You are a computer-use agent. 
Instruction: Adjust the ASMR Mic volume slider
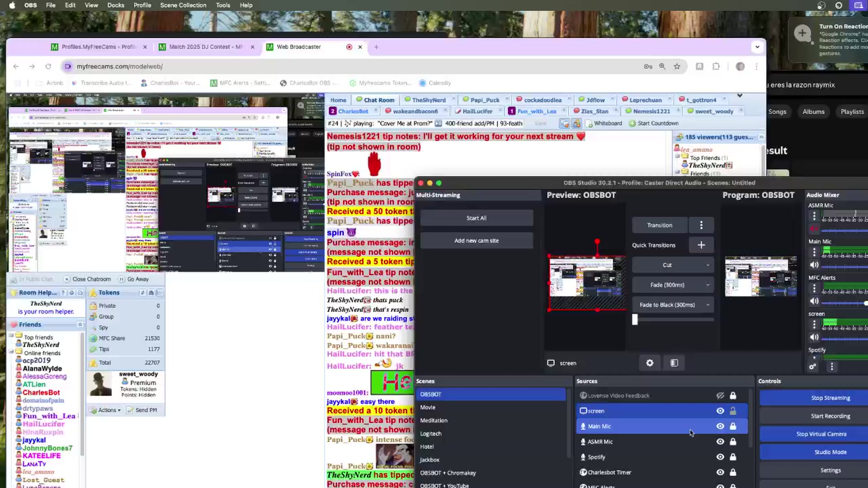pyautogui.click(x=844, y=230)
